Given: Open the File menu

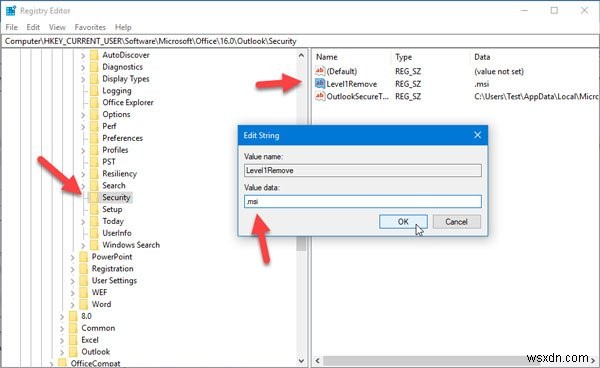Looking at the screenshot, I should point(11,27).
